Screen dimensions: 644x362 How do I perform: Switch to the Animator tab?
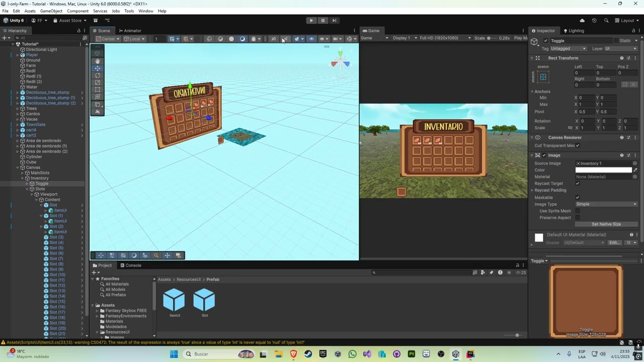[130, 31]
